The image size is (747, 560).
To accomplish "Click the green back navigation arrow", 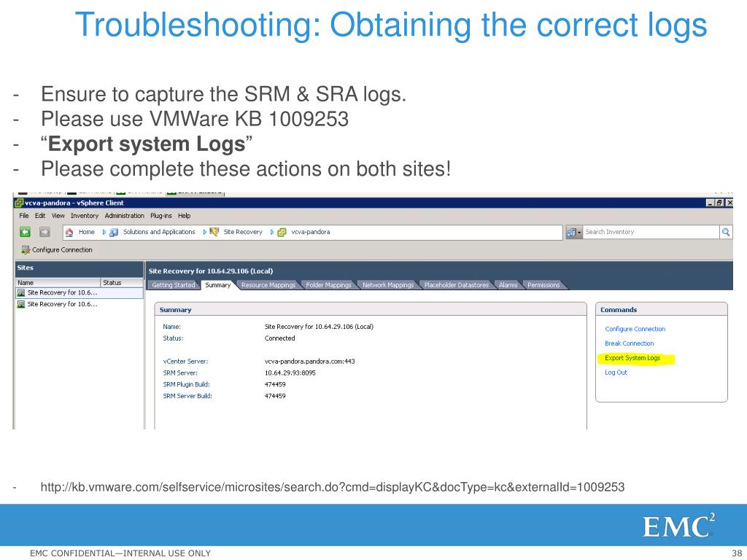I will (x=25, y=232).
